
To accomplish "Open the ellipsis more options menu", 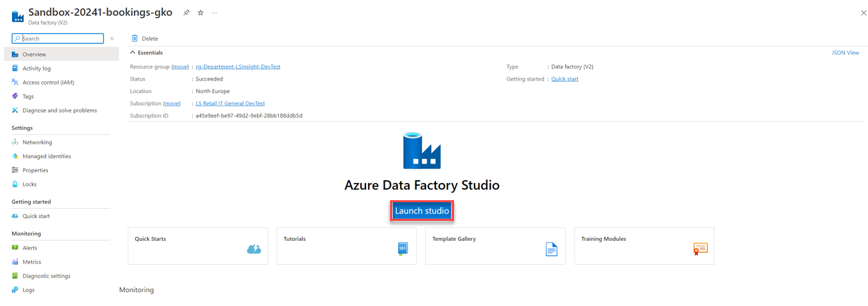I will [214, 13].
